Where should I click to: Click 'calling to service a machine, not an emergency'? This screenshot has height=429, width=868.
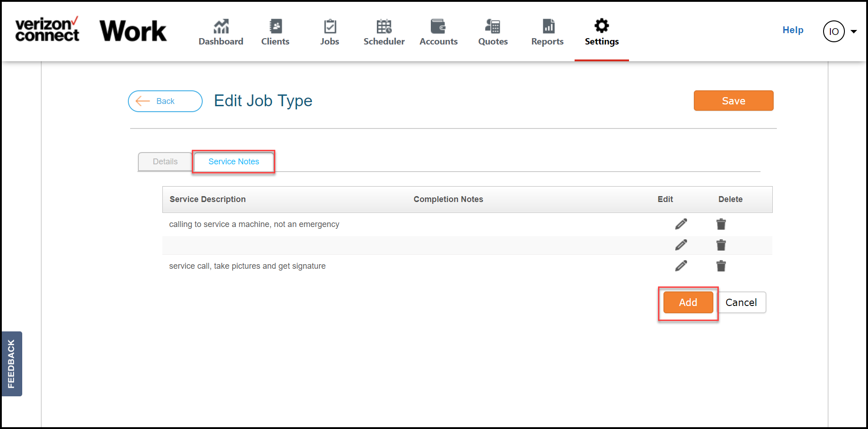pyautogui.click(x=254, y=224)
